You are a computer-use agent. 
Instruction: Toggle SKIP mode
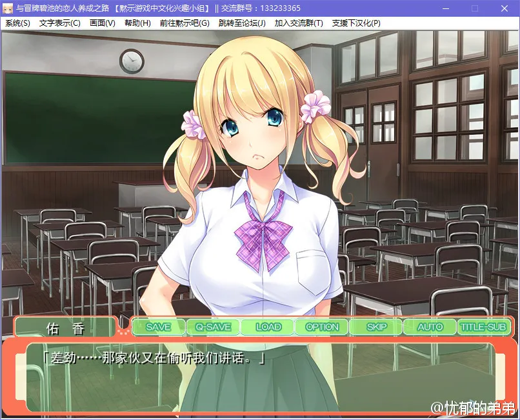[x=376, y=327]
